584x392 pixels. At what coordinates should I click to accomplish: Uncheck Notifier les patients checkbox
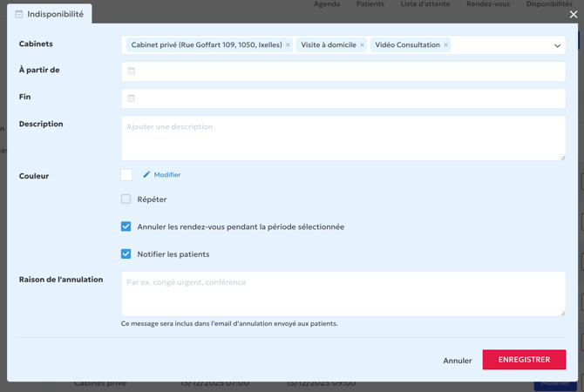126,254
